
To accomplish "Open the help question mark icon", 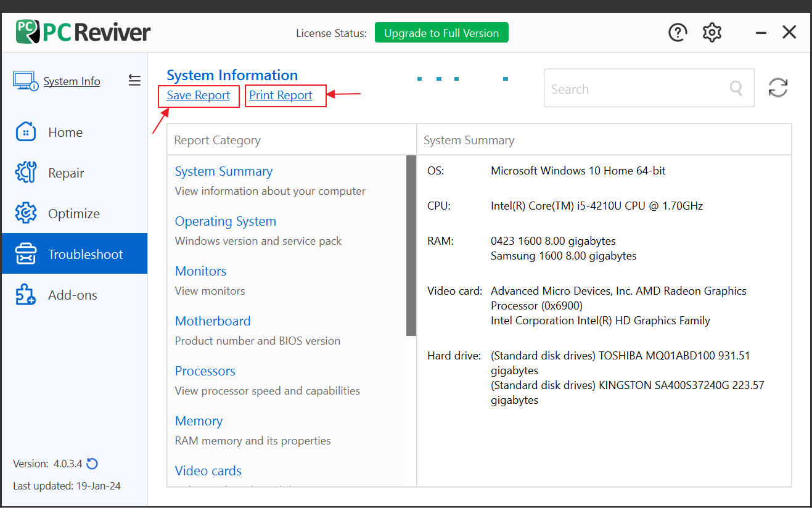I will point(678,32).
